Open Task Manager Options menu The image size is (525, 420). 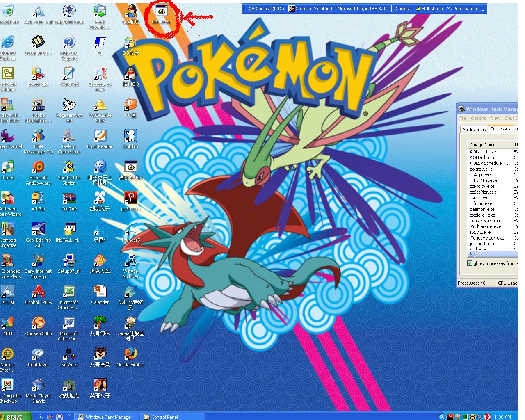tap(478, 118)
